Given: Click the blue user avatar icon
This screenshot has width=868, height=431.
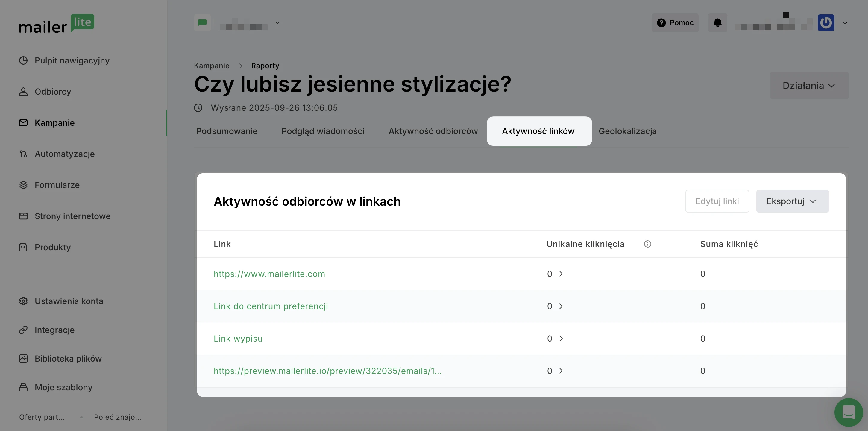Looking at the screenshot, I should tap(825, 22).
